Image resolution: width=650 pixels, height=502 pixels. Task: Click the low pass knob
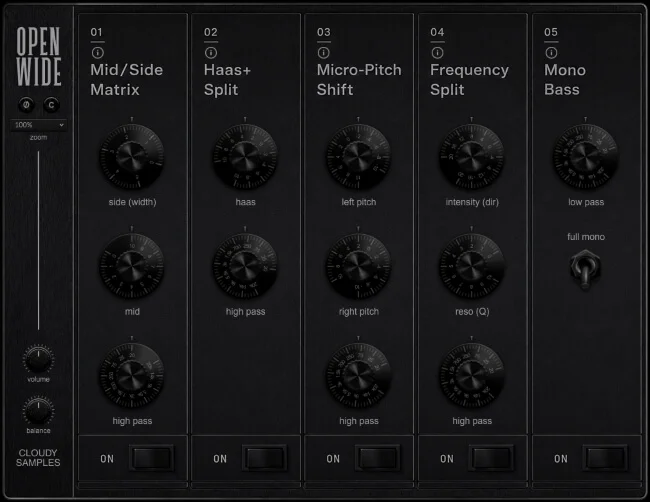[585, 157]
